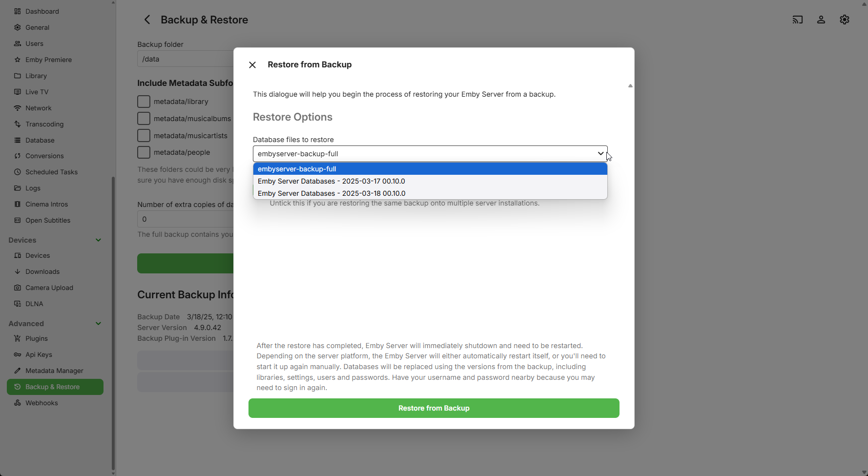Click the back arrow beside Backup & Restore
868x476 pixels.
coord(147,20)
